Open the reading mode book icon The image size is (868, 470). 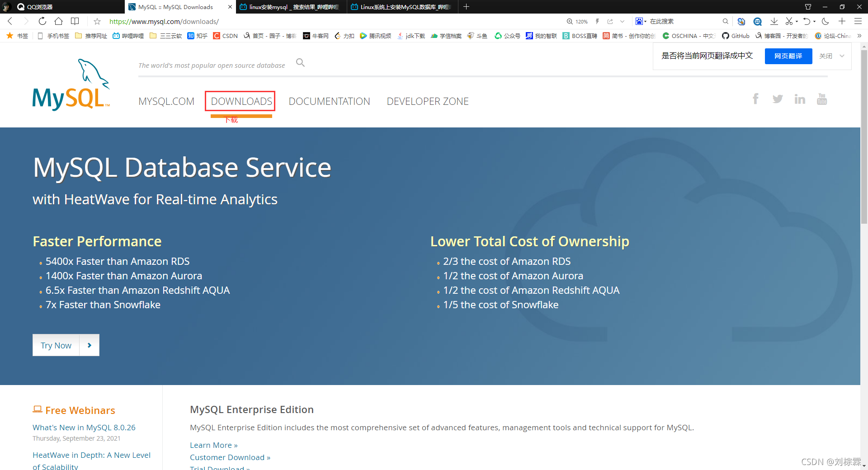tap(75, 21)
